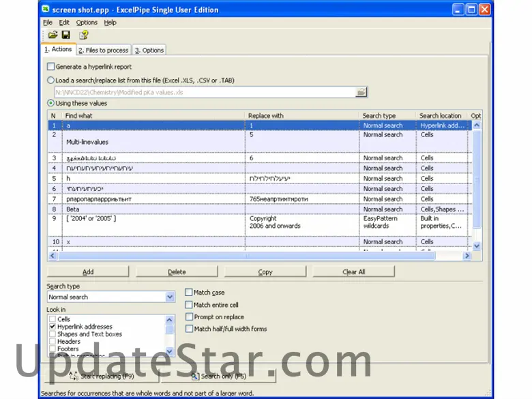
Task: Click the values table scroll up arrow
Action: coord(477,125)
